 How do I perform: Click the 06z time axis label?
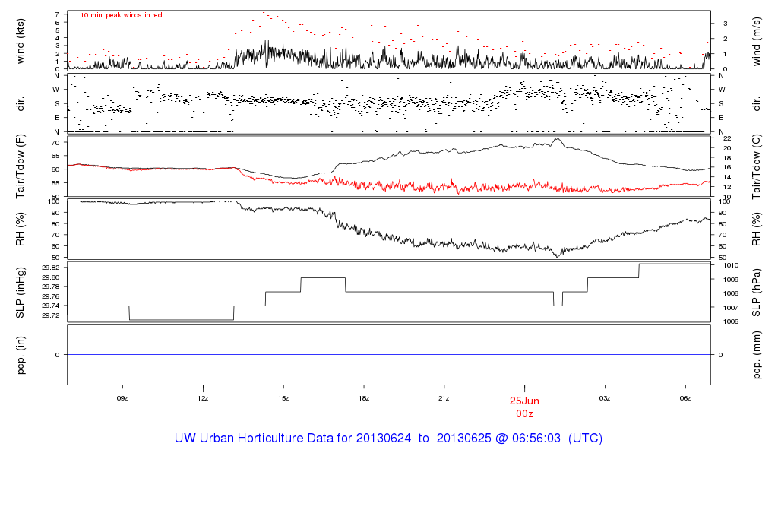pos(685,398)
